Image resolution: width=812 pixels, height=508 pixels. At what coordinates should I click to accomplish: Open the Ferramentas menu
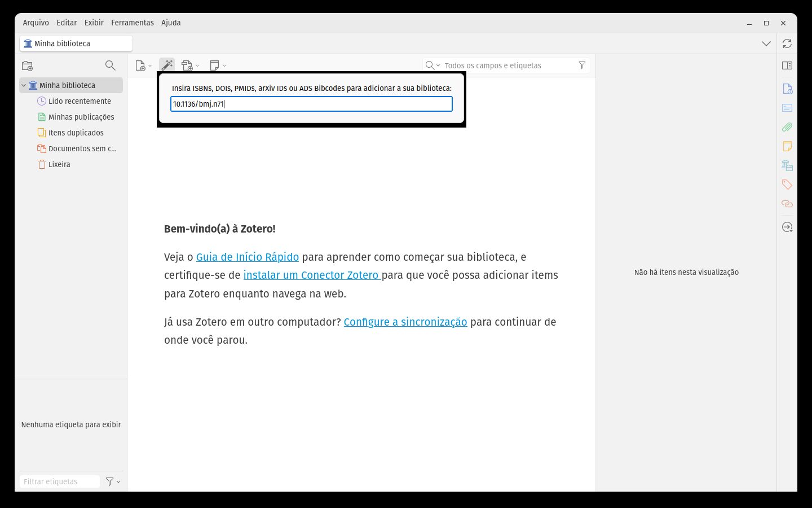pyautogui.click(x=133, y=23)
